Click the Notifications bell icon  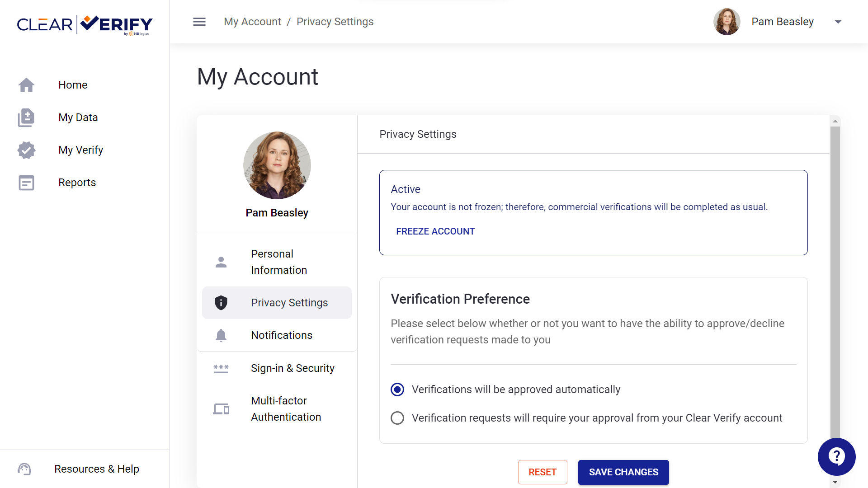(221, 335)
